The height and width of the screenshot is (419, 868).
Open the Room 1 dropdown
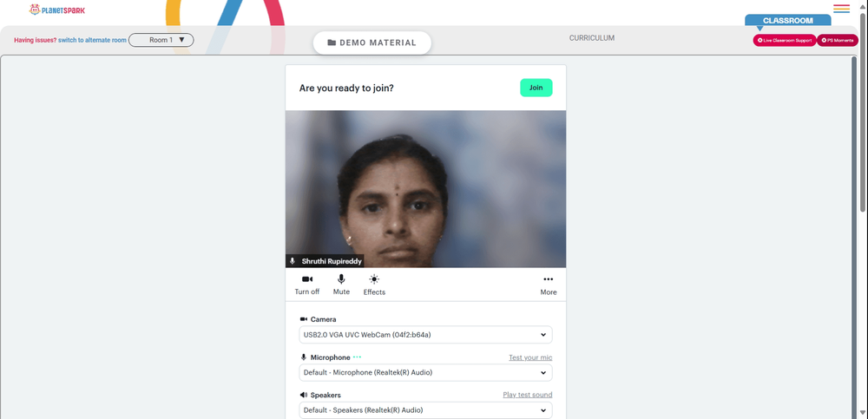pos(161,40)
